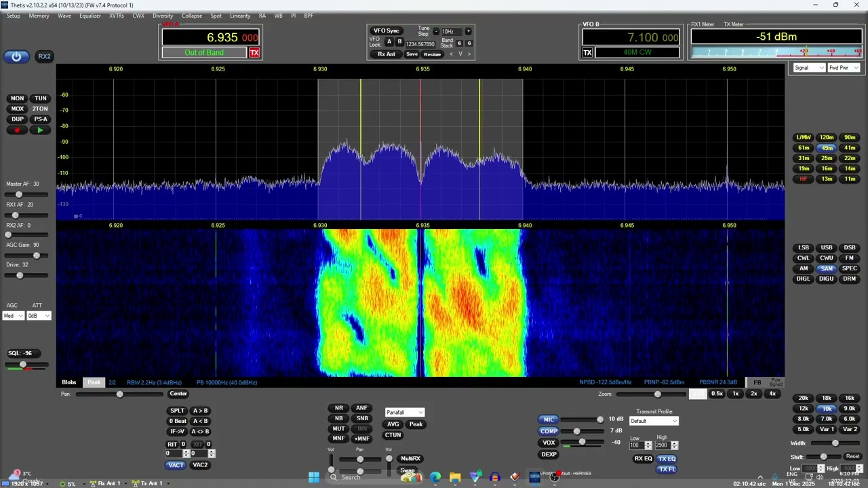
Task: Open the Windows Start menu
Action: [x=314, y=477]
